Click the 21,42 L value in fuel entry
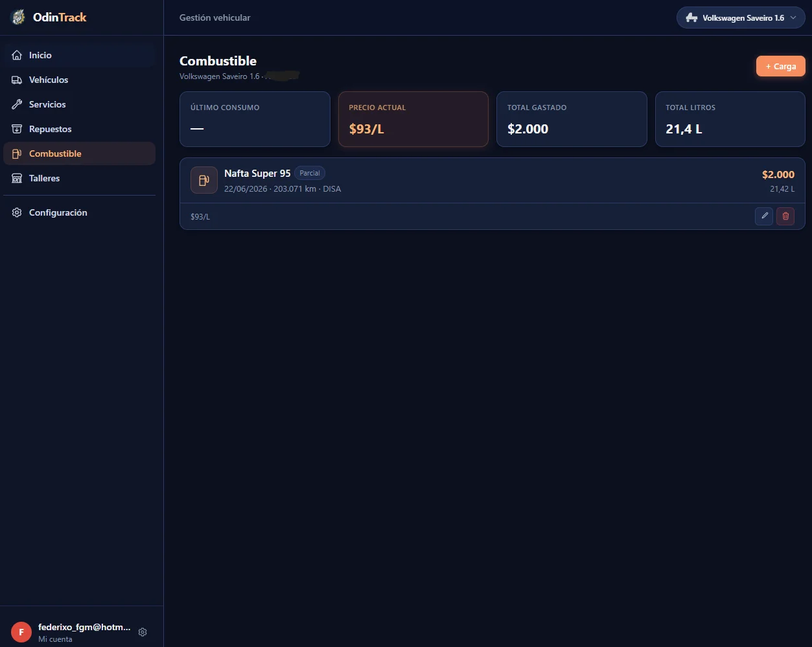Screen dimensions: 812x647 click(x=782, y=189)
